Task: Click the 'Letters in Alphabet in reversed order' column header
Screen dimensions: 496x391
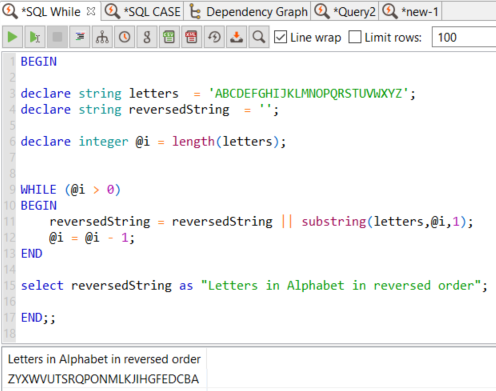Action: pos(104,359)
